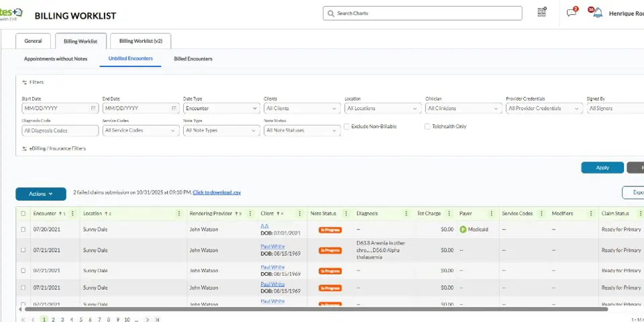
Task: Enable the Telehealth Only checkbox
Action: click(x=427, y=127)
